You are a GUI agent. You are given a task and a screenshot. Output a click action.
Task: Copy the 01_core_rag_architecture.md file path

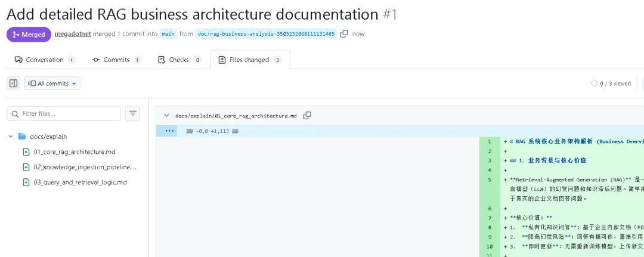[307, 116]
